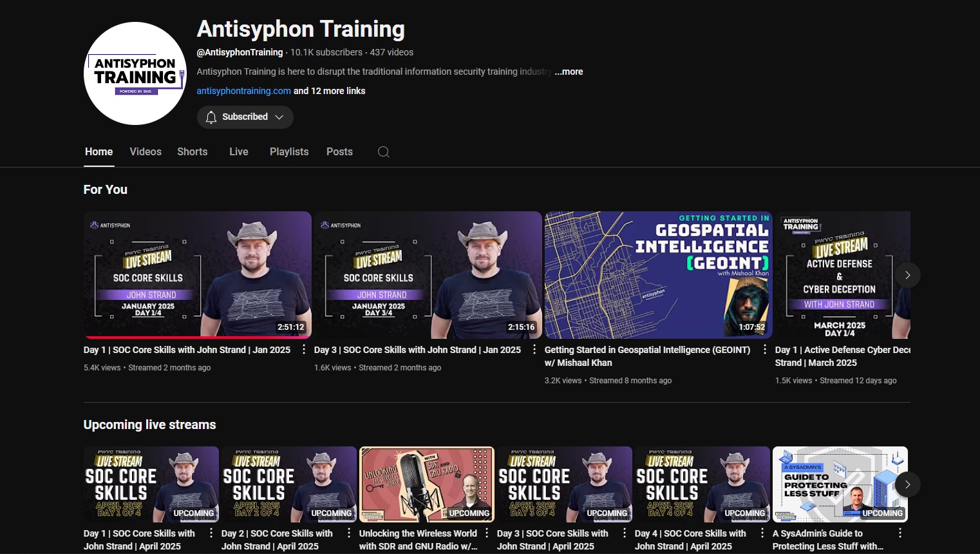Expand the Subscribed options chevron
This screenshot has height=554, width=980.
point(279,117)
